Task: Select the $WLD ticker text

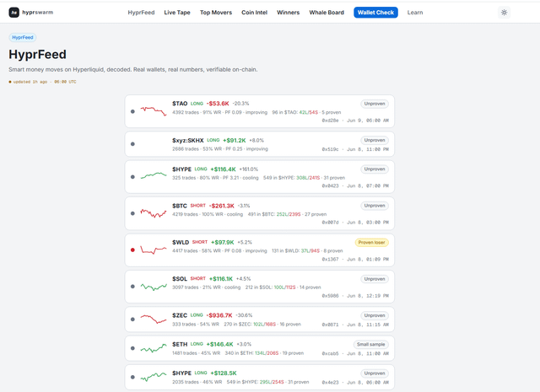Action: (181, 242)
